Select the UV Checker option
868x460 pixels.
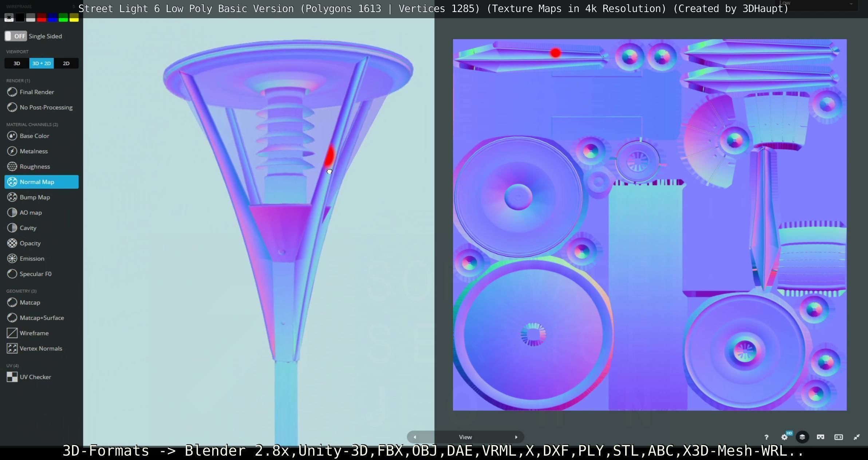[35, 377]
